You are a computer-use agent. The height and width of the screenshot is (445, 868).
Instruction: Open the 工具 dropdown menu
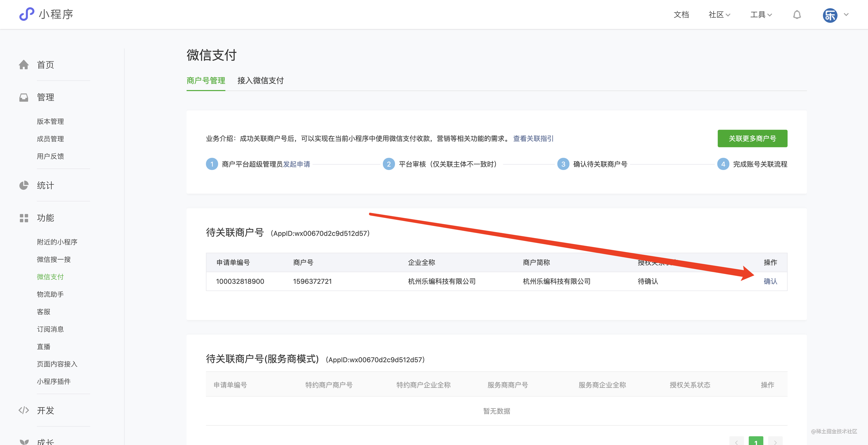761,14
